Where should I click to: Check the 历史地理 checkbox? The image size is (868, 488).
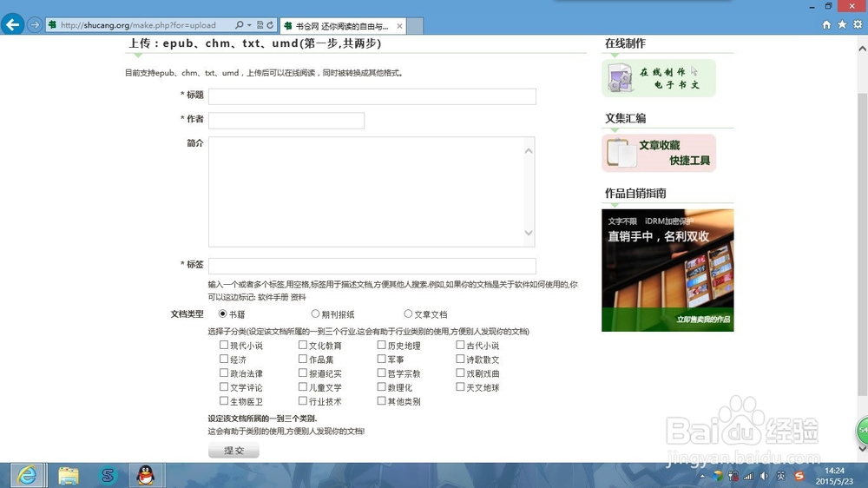point(381,345)
